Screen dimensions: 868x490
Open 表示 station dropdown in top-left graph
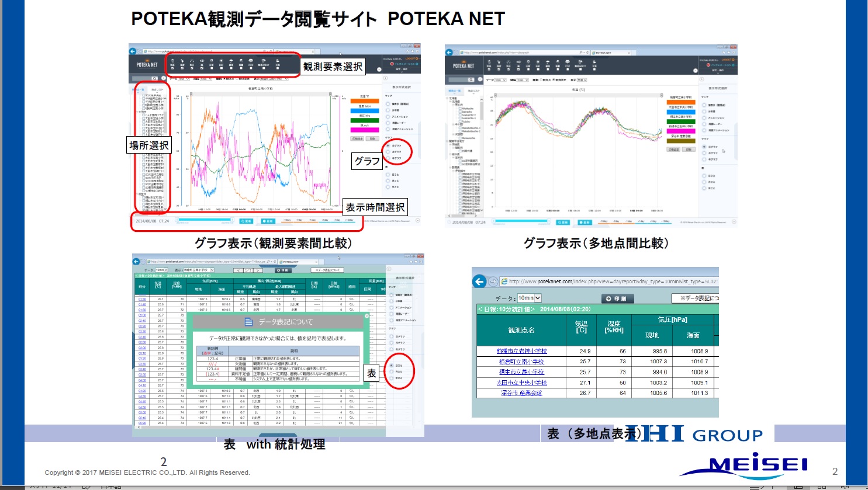click(x=274, y=79)
